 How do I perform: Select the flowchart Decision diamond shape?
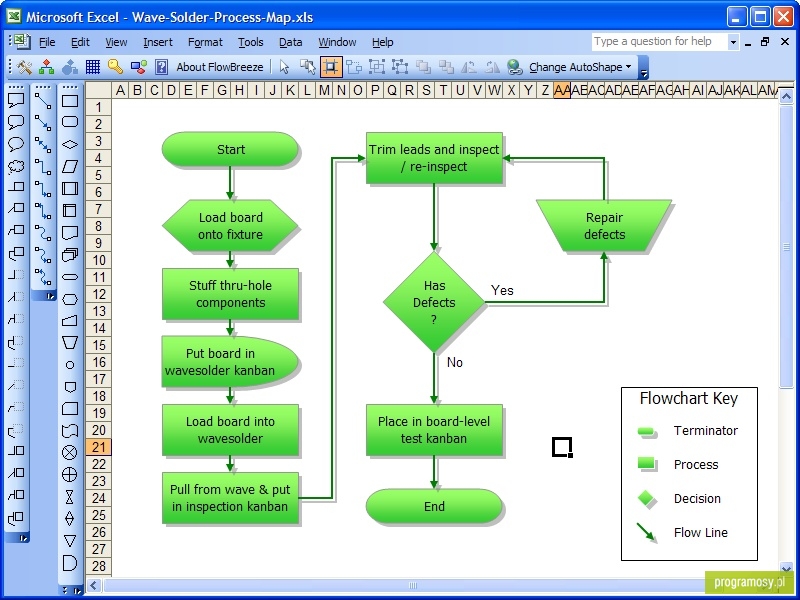click(70, 144)
